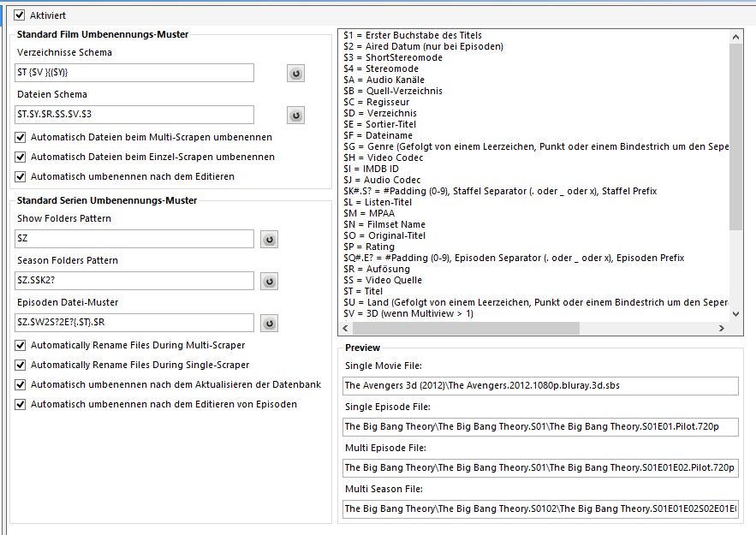The image size is (756, 535).
Task: Click the Episoden Datei-Muster field
Action: pos(134,323)
